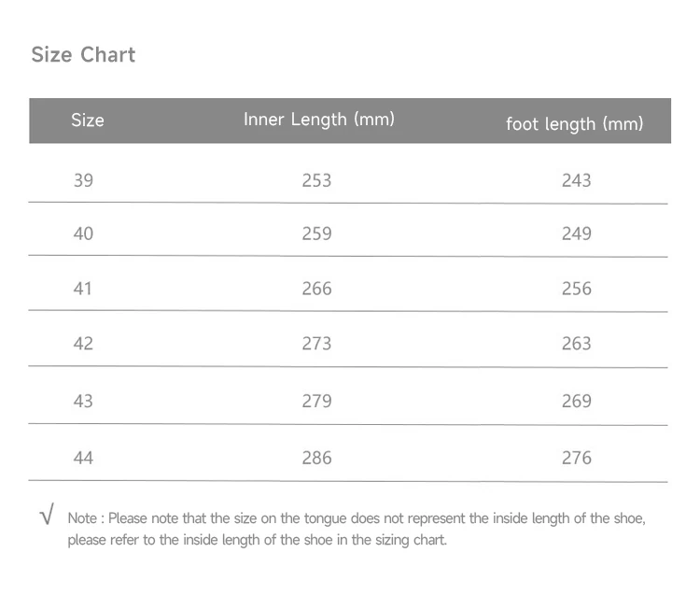Click size 40 in the table

coord(83,234)
